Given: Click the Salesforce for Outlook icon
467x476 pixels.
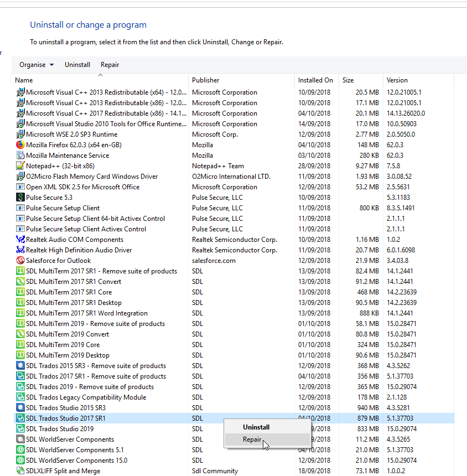Looking at the screenshot, I should 20,261.
